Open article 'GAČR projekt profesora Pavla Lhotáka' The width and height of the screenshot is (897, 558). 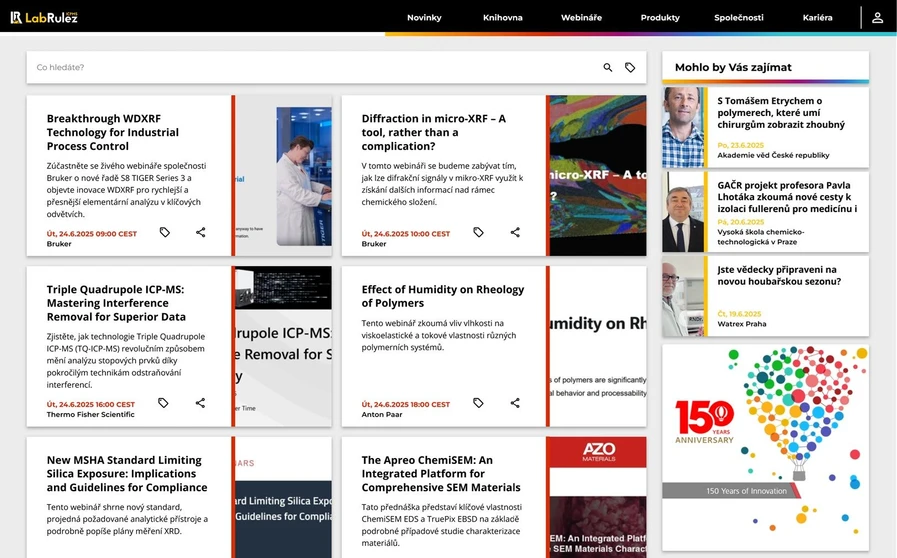click(x=787, y=197)
